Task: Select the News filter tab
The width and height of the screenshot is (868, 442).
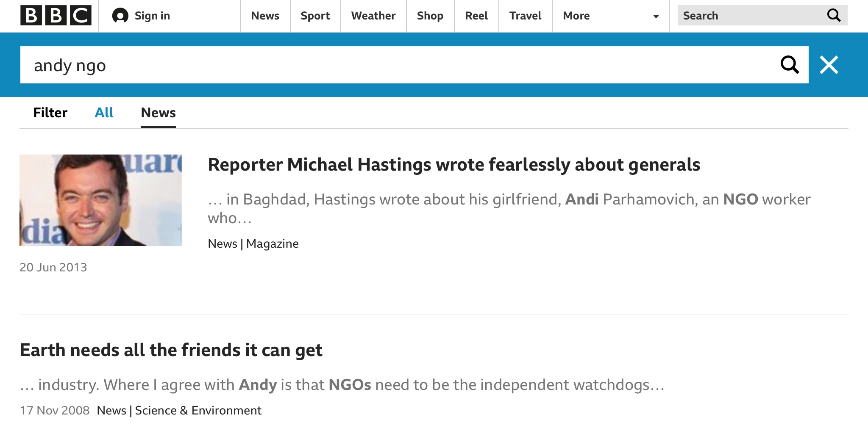Action: pyautogui.click(x=158, y=113)
